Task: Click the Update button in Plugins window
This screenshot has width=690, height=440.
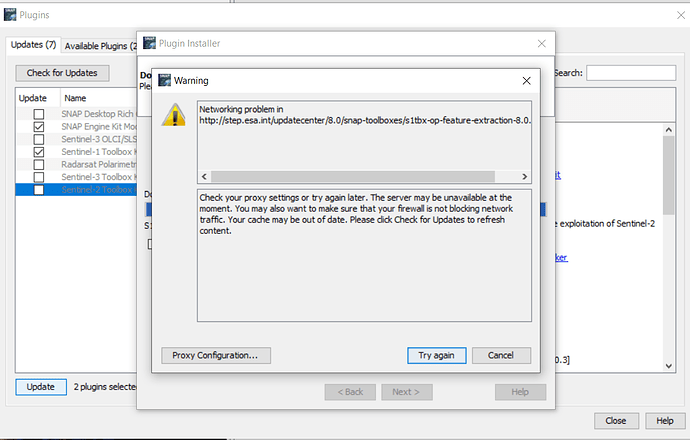Action: (40, 387)
